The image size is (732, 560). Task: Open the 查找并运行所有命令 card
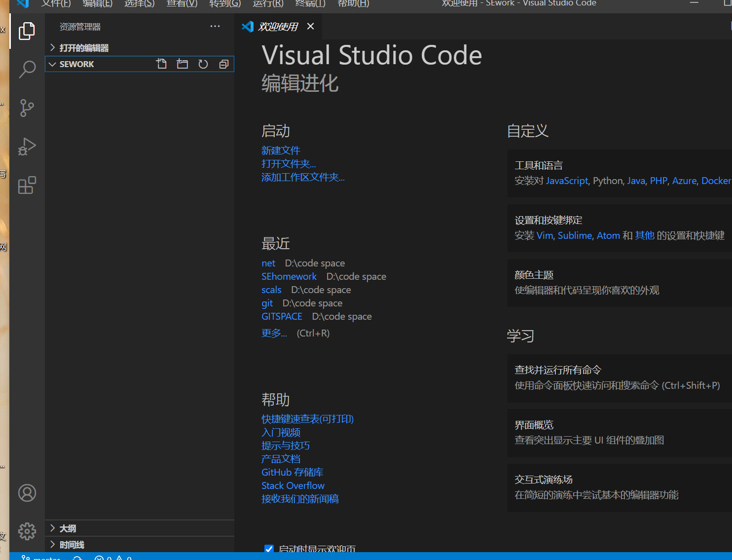(x=620, y=378)
